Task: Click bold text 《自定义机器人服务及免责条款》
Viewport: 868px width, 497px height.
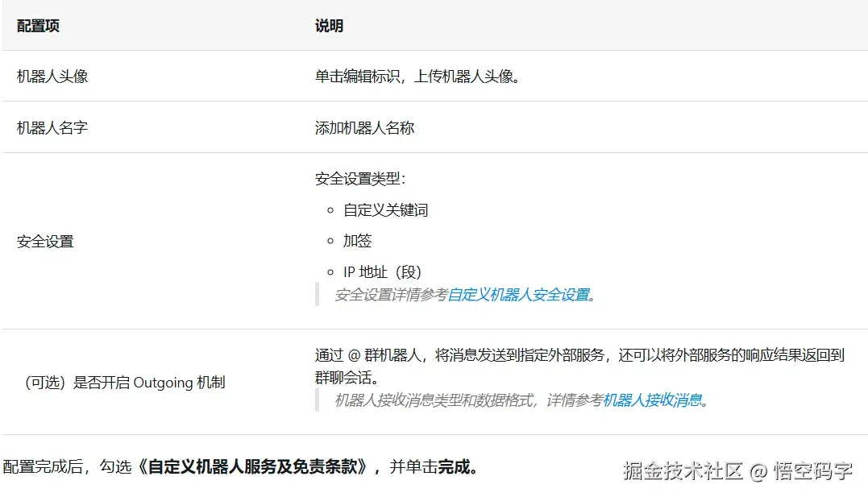Action: tap(251, 467)
